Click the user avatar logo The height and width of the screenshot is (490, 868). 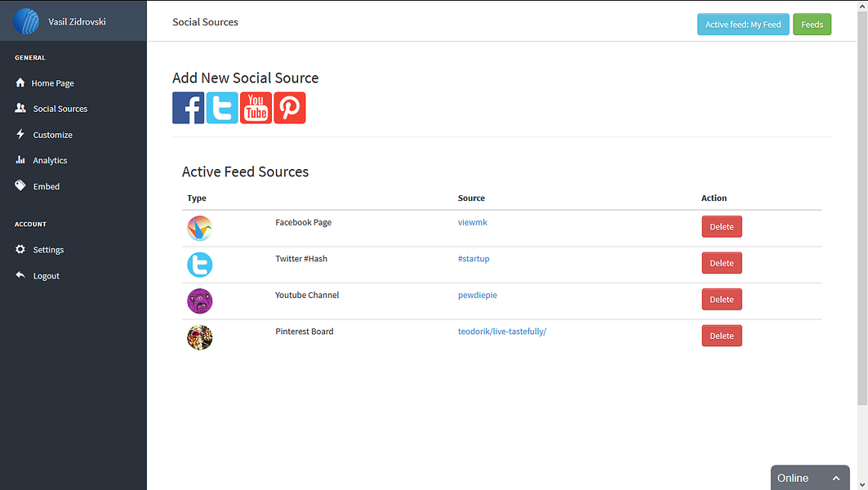click(x=26, y=21)
